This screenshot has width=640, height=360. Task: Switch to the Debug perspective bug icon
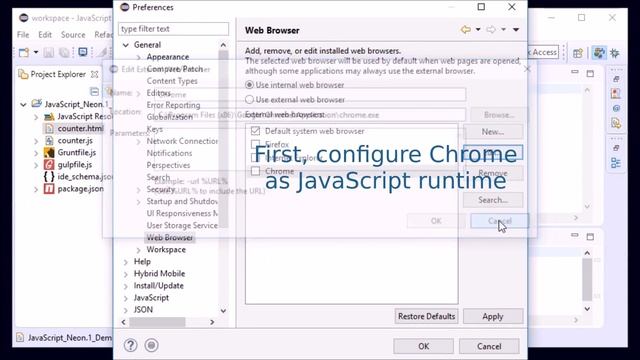(x=614, y=53)
